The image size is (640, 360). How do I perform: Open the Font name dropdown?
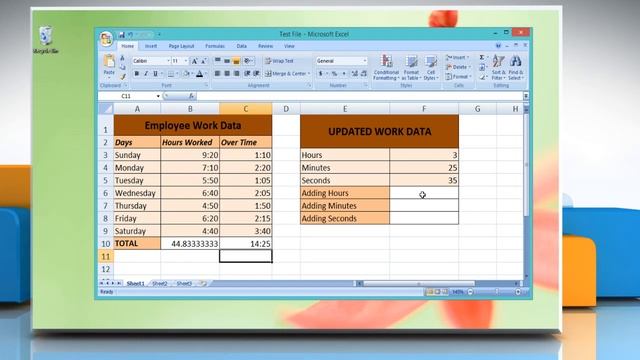(x=168, y=61)
